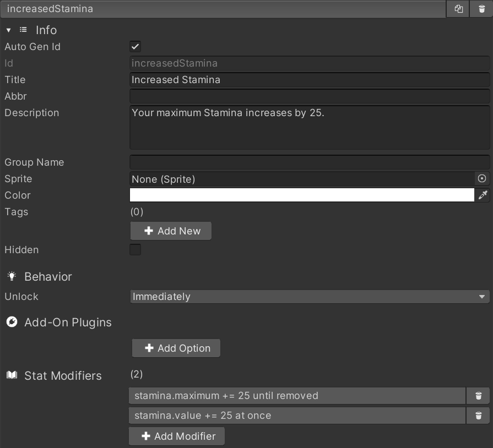Click into the Title text field
The width and height of the screenshot is (493, 448).
[x=309, y=80]
